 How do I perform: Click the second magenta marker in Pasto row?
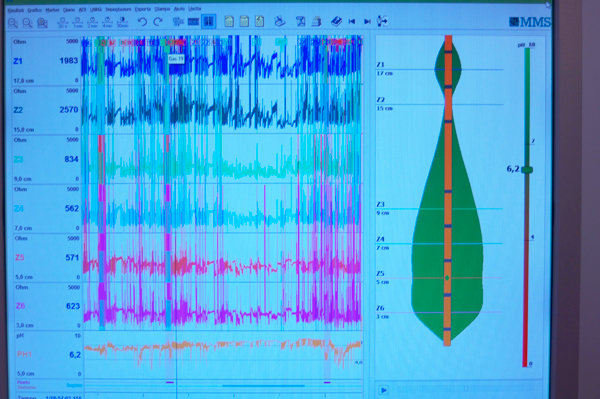pos(327,382)
